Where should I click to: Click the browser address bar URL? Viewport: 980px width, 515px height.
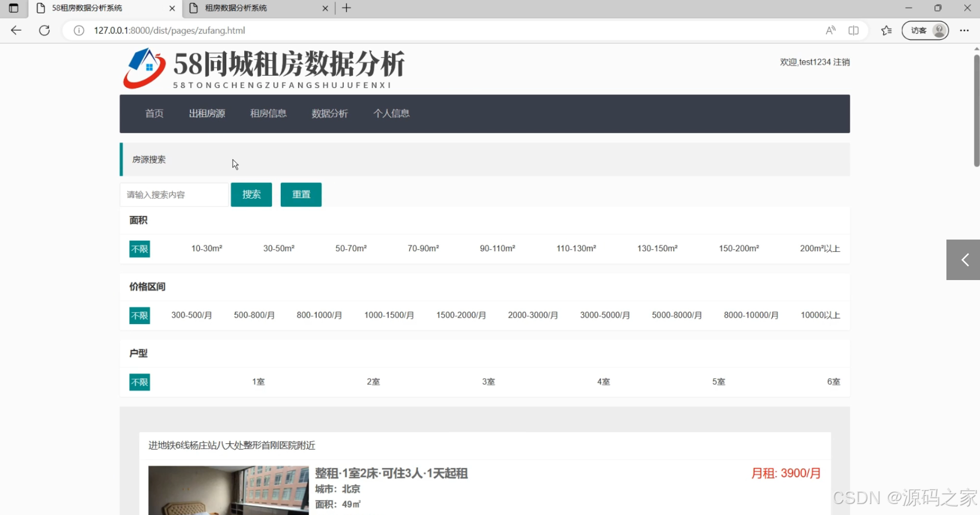pyautogui.click(x=170, y=30)
